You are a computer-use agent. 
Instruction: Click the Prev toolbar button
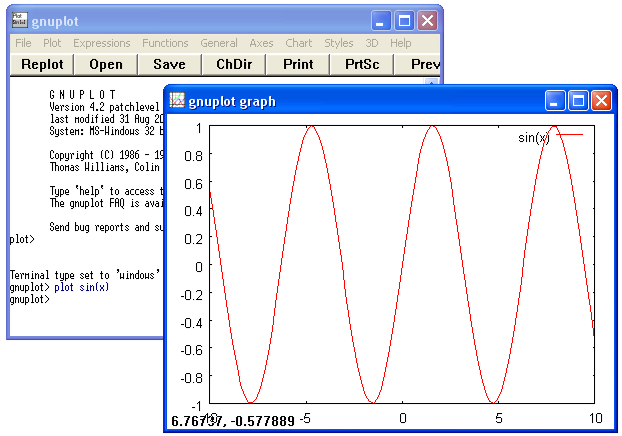[417, 64]
